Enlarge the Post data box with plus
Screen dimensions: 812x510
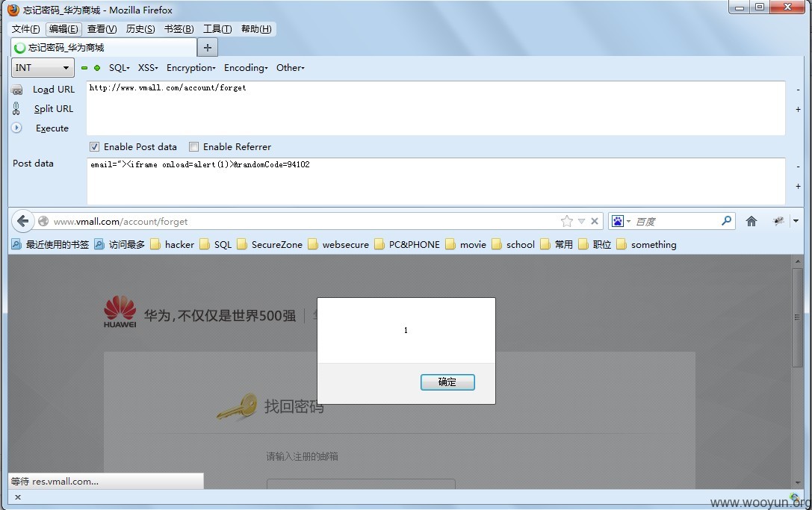coord(798,186)
